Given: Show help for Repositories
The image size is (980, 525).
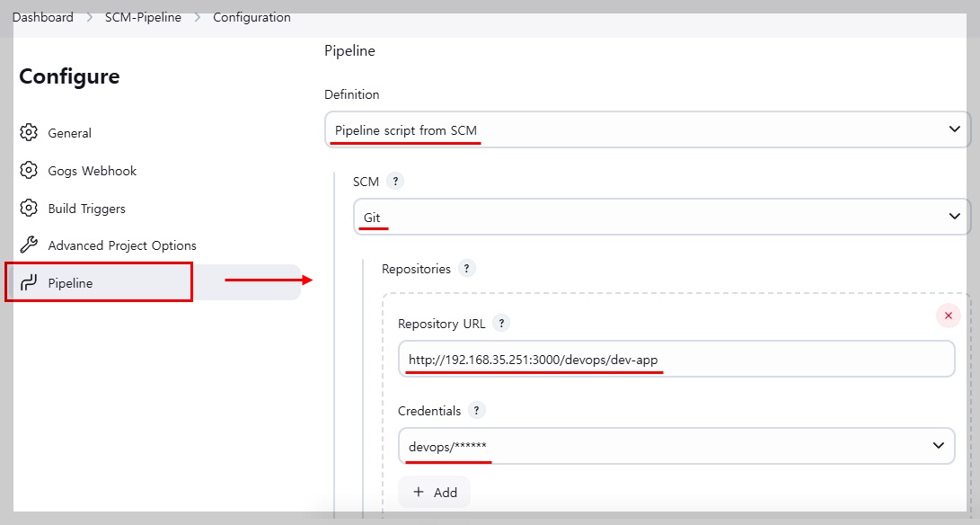Looking at the screenshot, I should click(x=466, y=268).
